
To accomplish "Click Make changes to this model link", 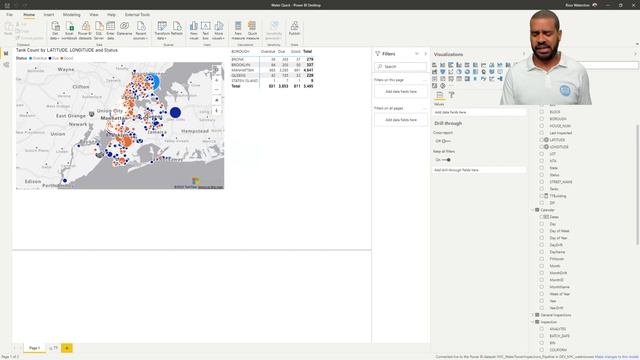I will pos(617,357).
